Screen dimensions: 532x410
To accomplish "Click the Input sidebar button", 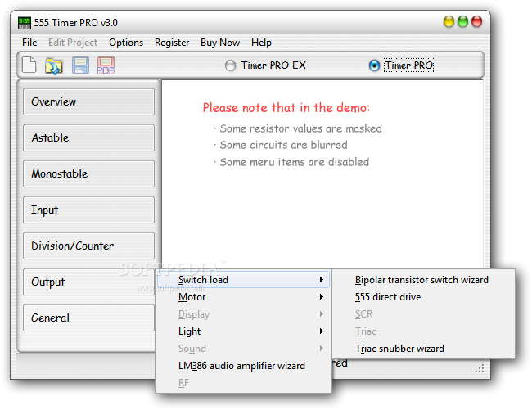I will 88,210.
